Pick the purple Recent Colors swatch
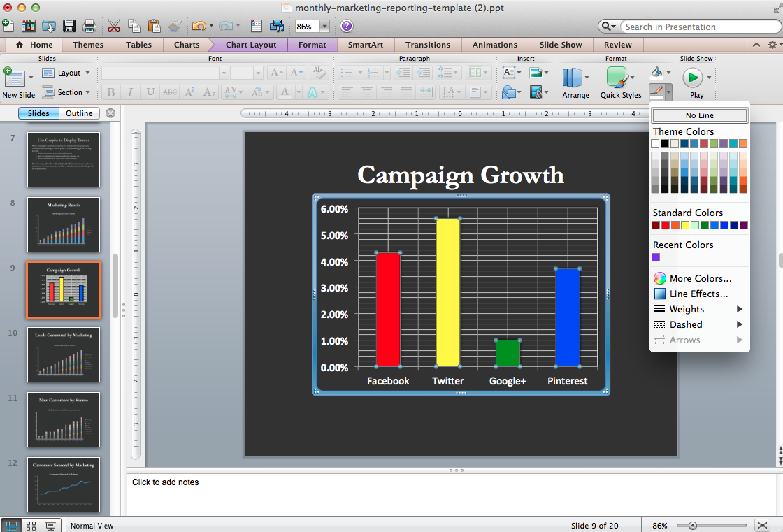Viewport: 783px width, 532px height. (656, 257)
